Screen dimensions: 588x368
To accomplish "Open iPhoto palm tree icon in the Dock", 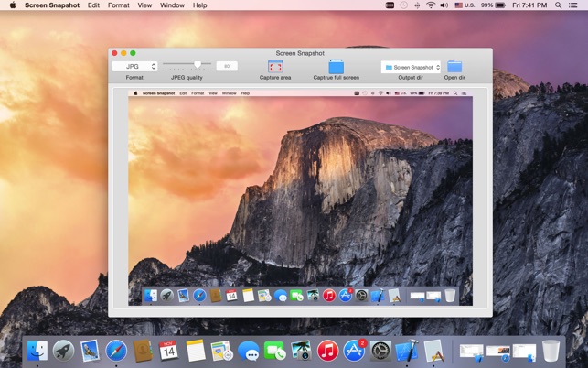I will pyautogui.click(x=301, y=351).
